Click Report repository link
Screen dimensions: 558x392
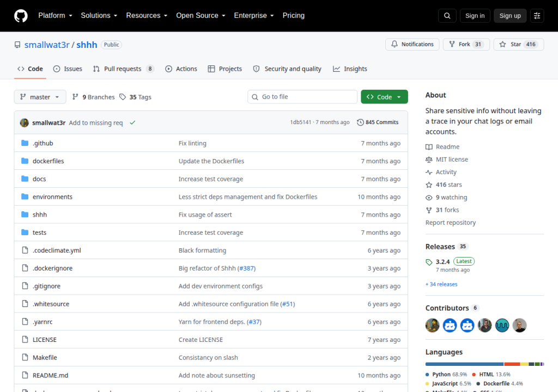pyautogui.click(x=451, y=222)
